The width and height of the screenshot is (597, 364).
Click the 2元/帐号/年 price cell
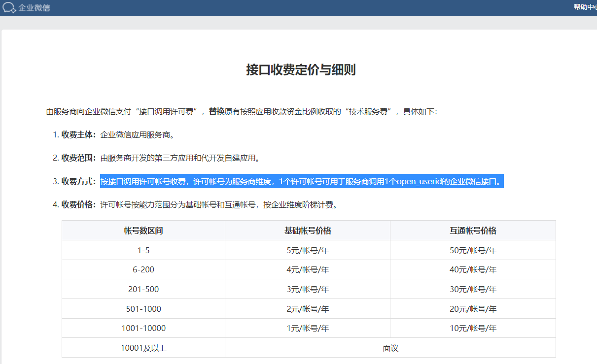pos(308,309)
